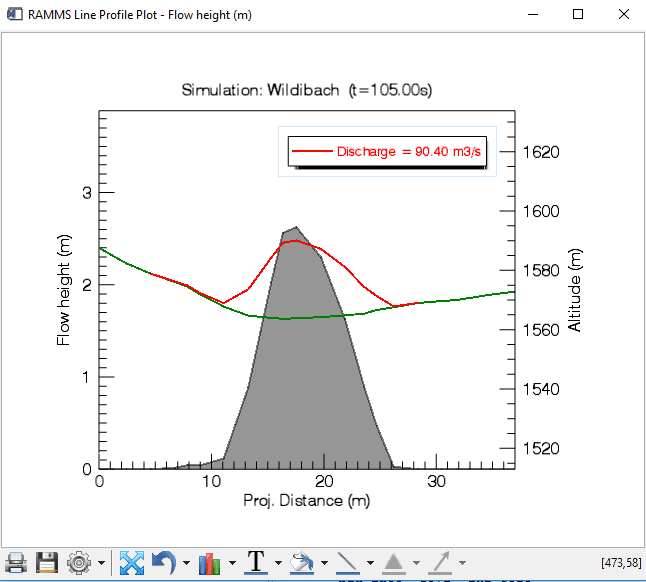Select the 'Flow height (m)' axis label
Image resolution: width=646 pixels, height=582 pixels.
[x=64, y=290]
